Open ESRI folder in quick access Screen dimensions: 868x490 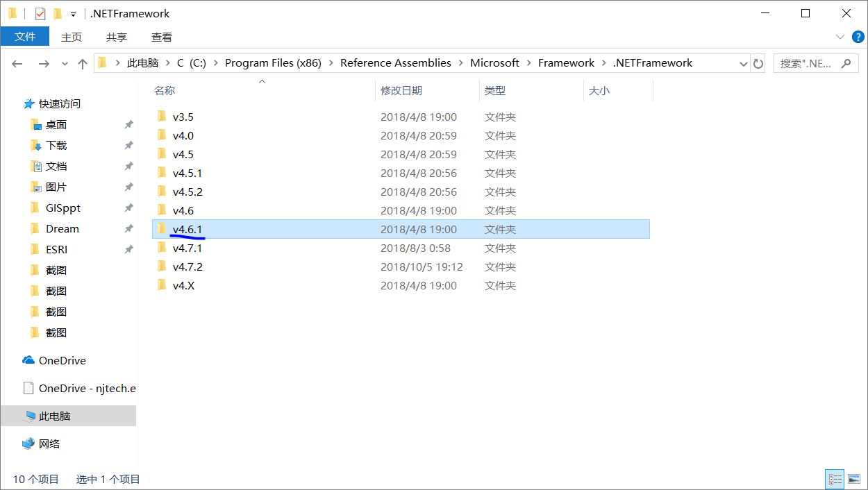click(x=57, y=249)
